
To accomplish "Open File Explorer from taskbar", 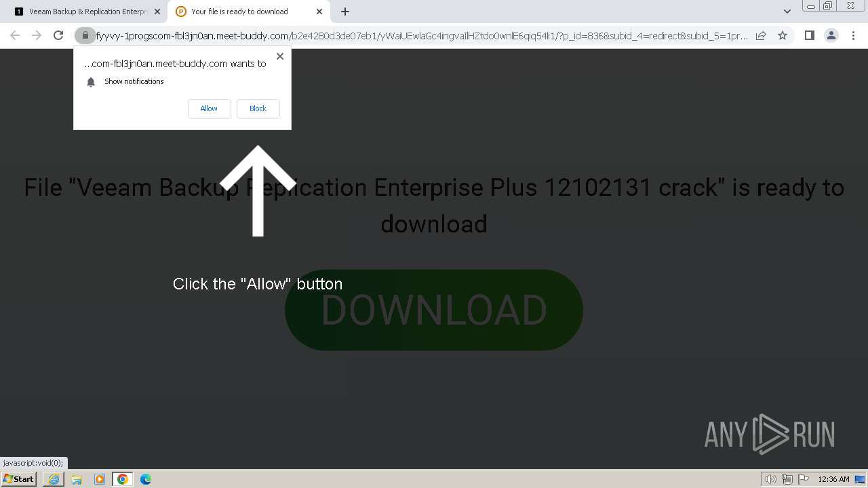I will tap(77, 479).
